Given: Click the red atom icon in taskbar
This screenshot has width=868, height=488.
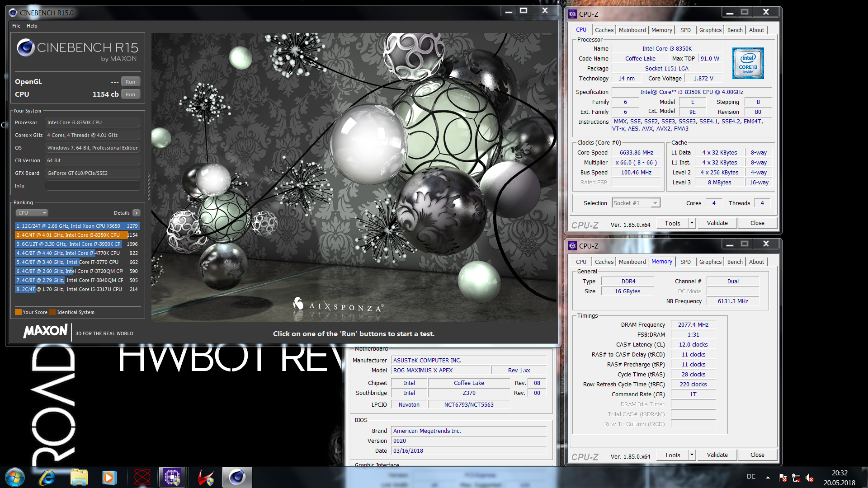Looking at the screenshot, I should (x=142, y=477).
